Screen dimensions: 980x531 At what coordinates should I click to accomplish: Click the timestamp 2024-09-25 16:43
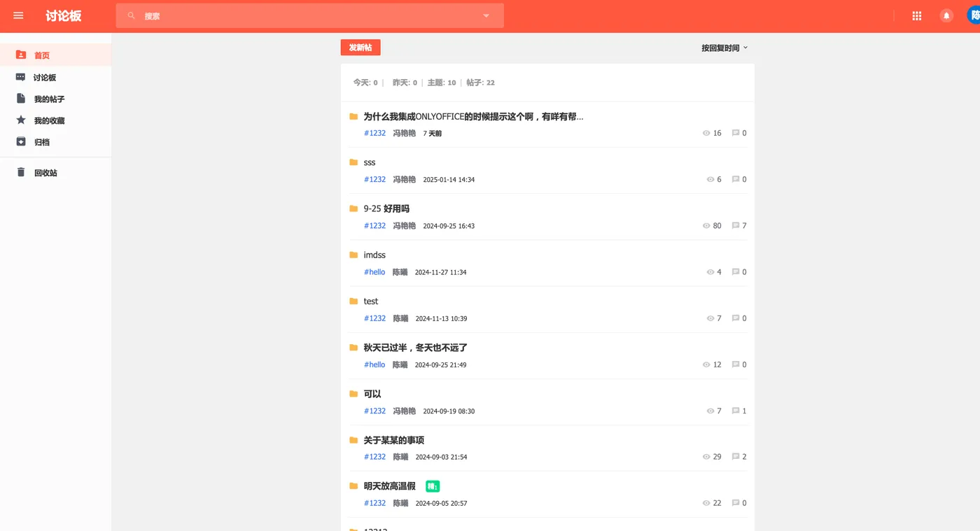449,226
